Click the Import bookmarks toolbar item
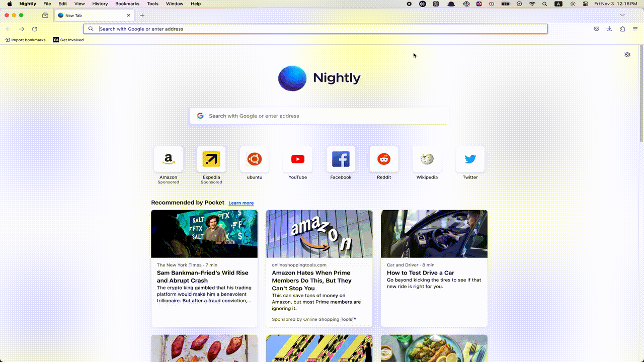This screenshot has width=644, height=362. pyautogui.click(x=27, y=40)
